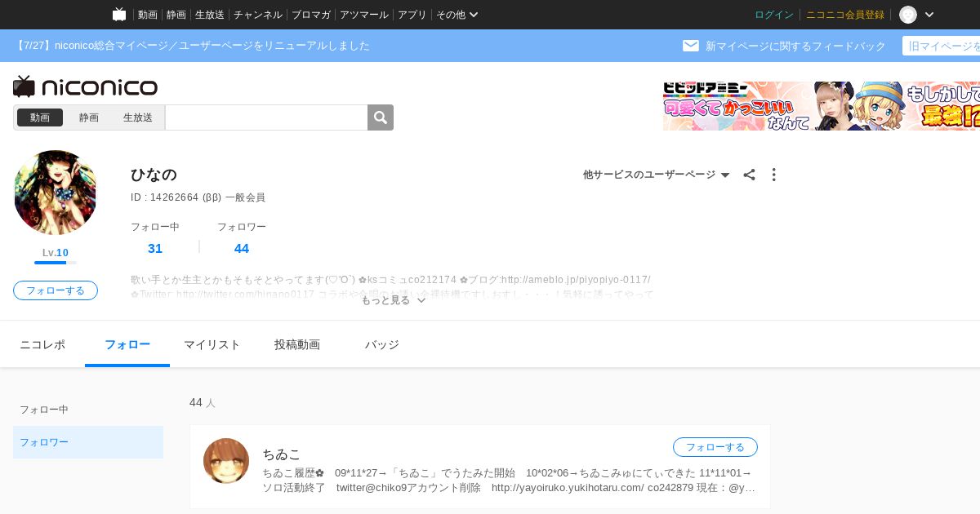
Task: Select フォロー中 in the sidebar
Action: (x=88, y=410)
